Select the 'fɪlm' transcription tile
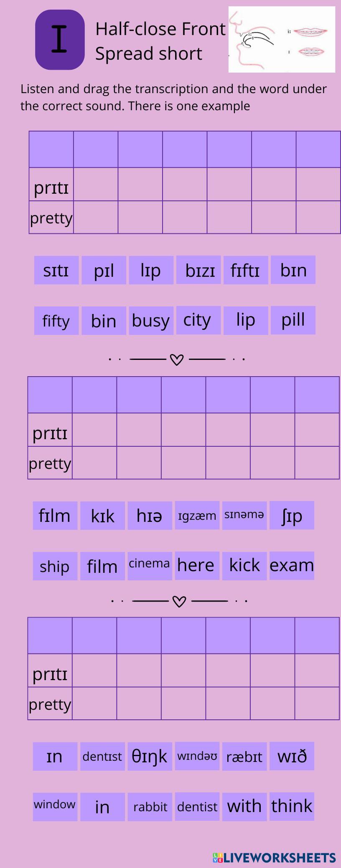The width and height of the screenshot is (341, 868). coord(55,516)
